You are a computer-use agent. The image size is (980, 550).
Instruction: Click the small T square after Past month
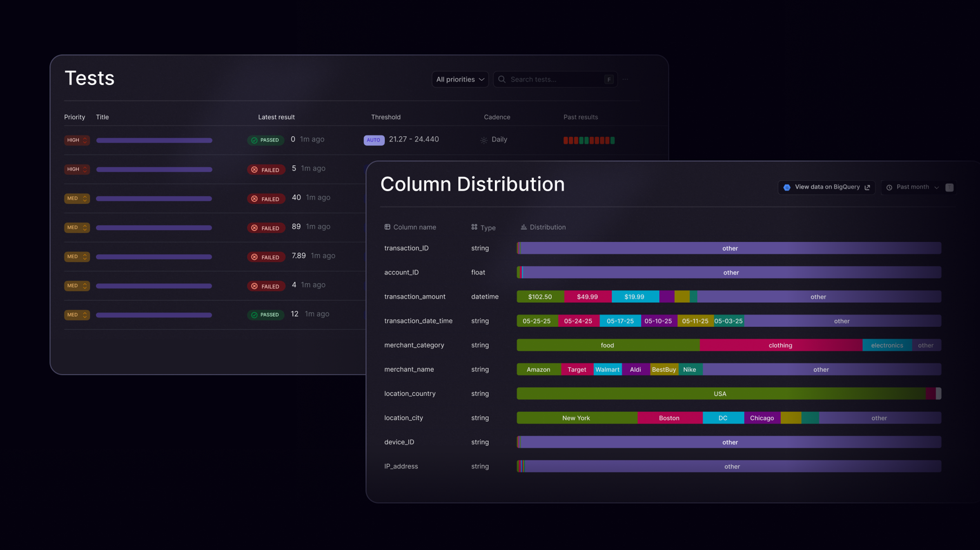pos(949,187)
